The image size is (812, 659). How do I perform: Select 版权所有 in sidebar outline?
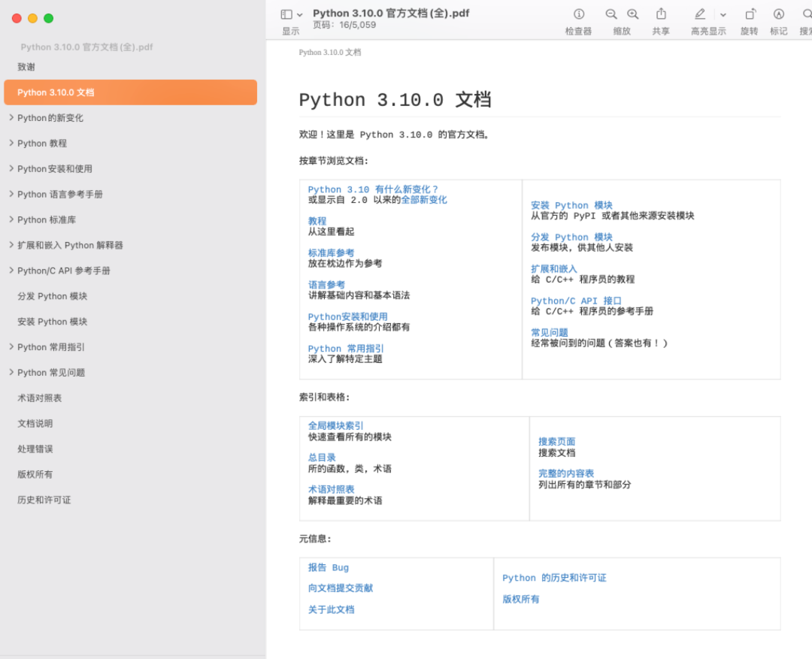[35, 474]
